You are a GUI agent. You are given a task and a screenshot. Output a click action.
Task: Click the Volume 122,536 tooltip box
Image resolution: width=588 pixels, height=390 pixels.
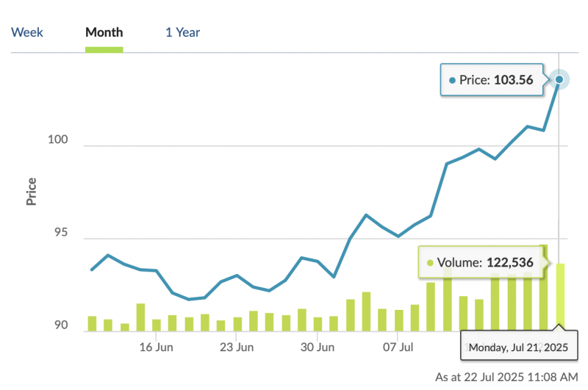coord(482,262)
